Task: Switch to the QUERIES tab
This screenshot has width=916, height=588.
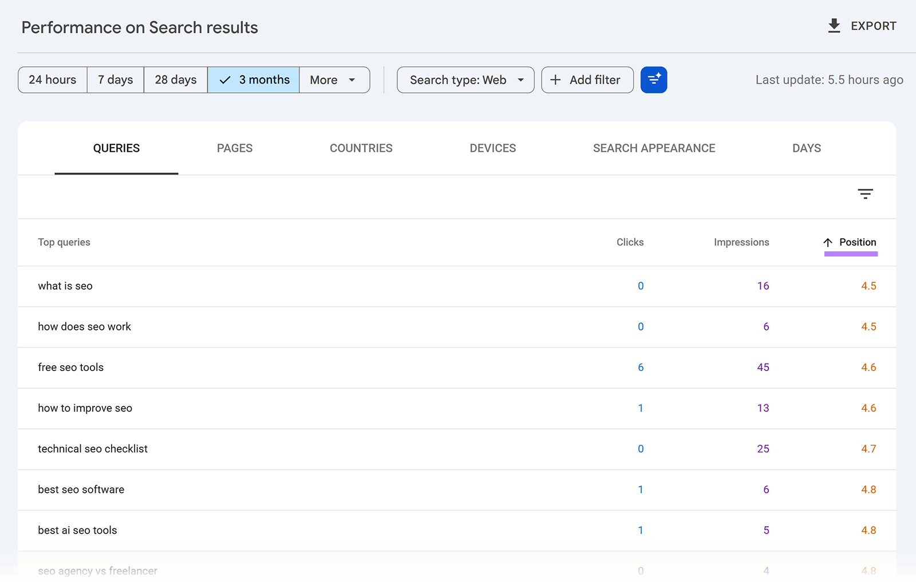Action: [x=116, y=148]
